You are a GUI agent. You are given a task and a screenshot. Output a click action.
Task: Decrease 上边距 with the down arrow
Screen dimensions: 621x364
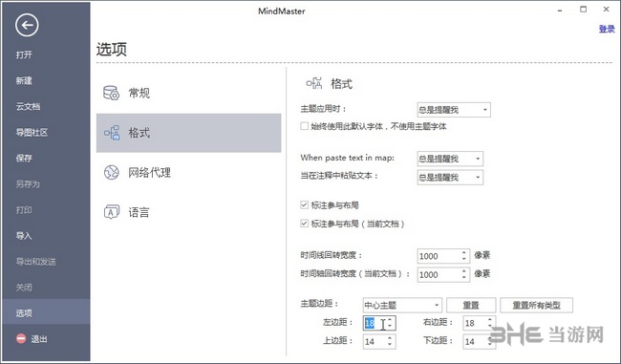[390, 345]
